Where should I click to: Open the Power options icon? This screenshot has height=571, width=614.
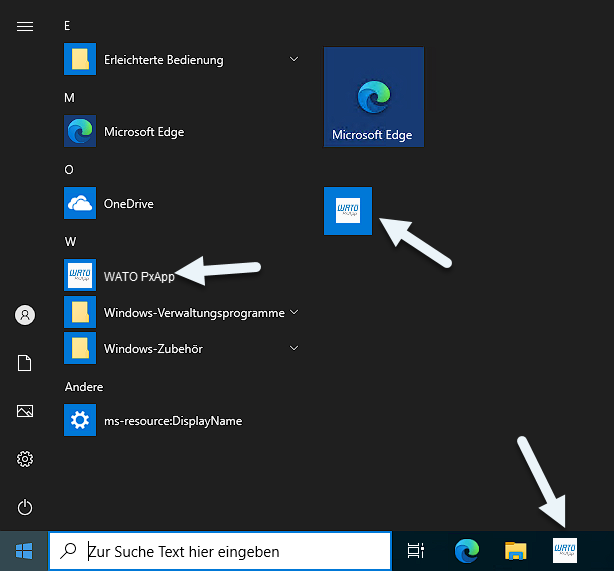[25, 507]
